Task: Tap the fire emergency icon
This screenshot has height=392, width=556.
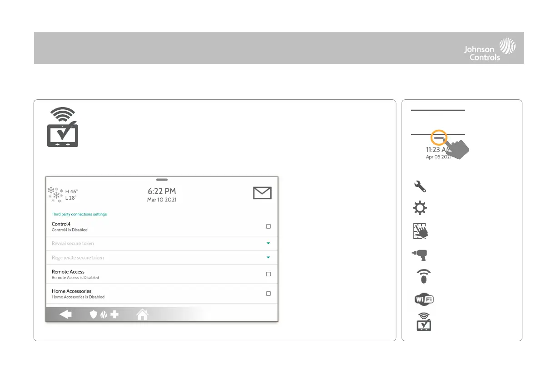Action: (x=104, y=314)
